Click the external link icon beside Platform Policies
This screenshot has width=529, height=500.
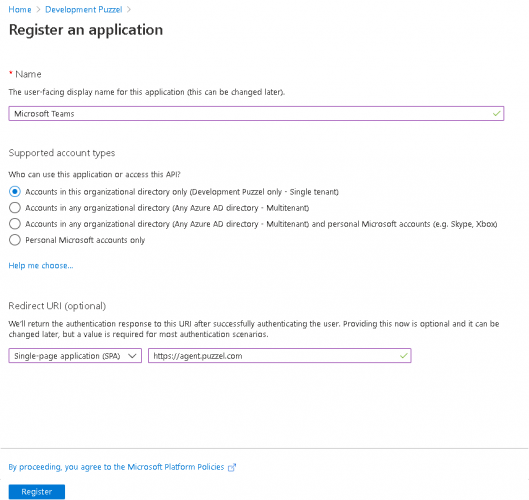[232, 468]
